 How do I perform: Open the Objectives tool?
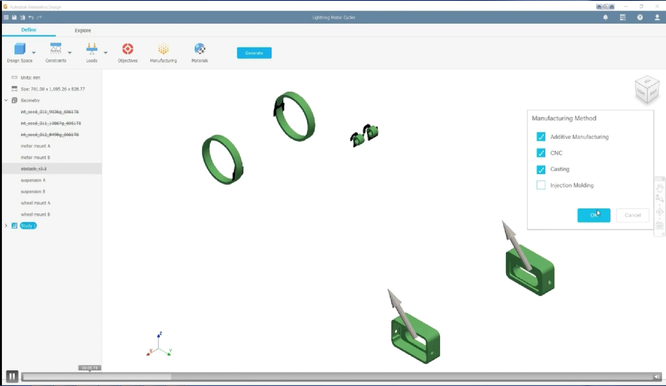pos(127,52)
